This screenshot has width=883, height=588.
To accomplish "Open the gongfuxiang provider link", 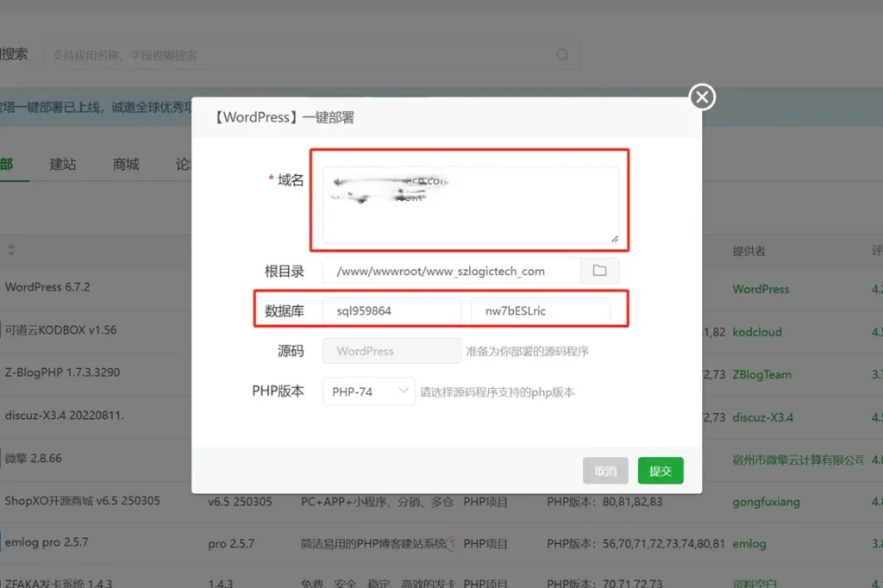I will coord(767,502).
